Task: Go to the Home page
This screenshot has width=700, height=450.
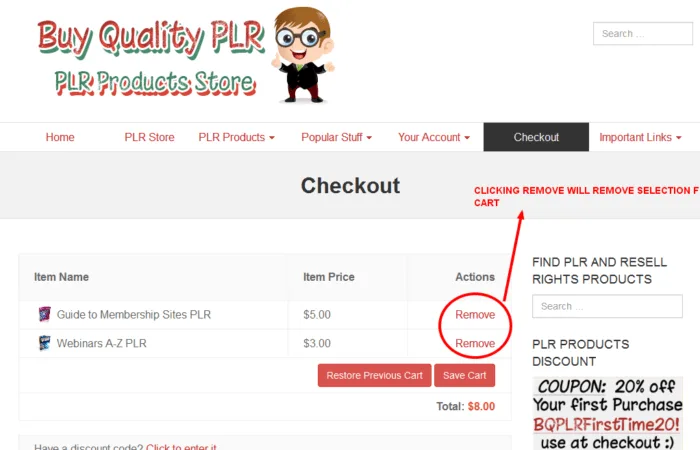Action: point(60,137)
